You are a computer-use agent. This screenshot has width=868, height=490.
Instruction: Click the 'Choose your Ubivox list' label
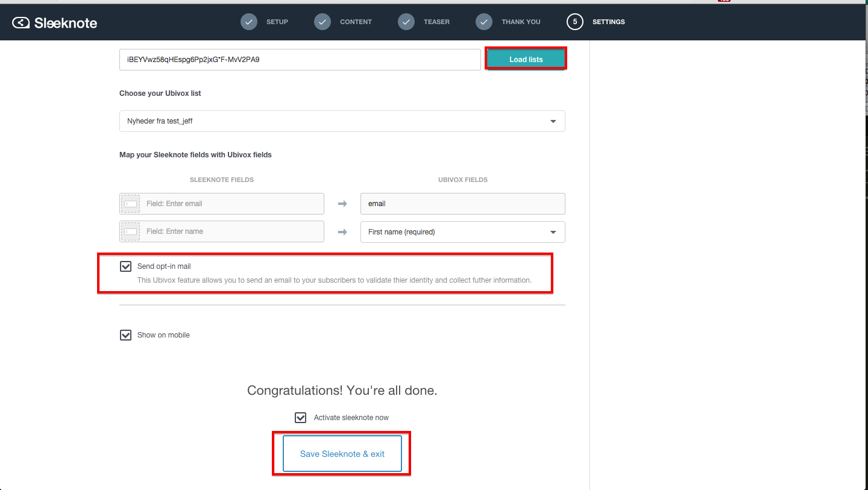click(160, 93)
